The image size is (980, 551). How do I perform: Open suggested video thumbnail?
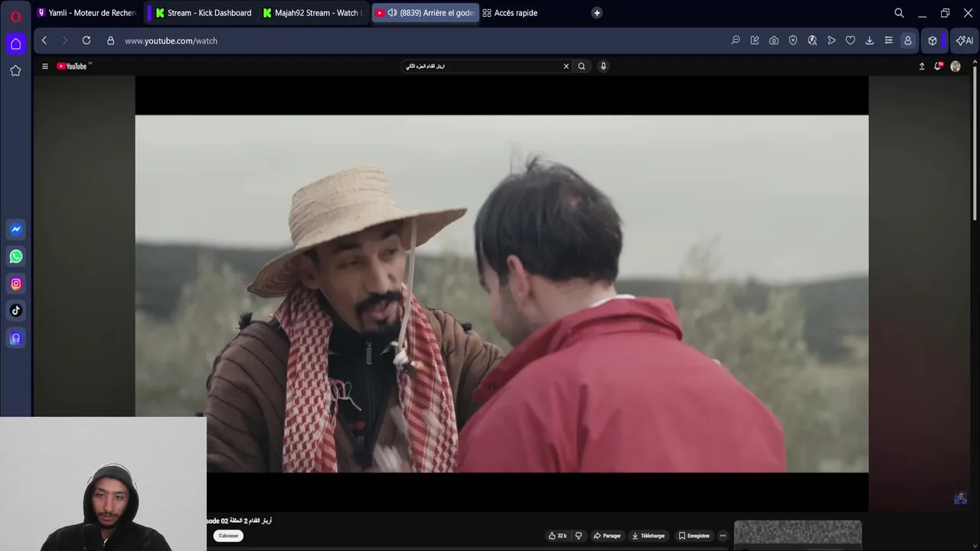[x=798, y=536]
